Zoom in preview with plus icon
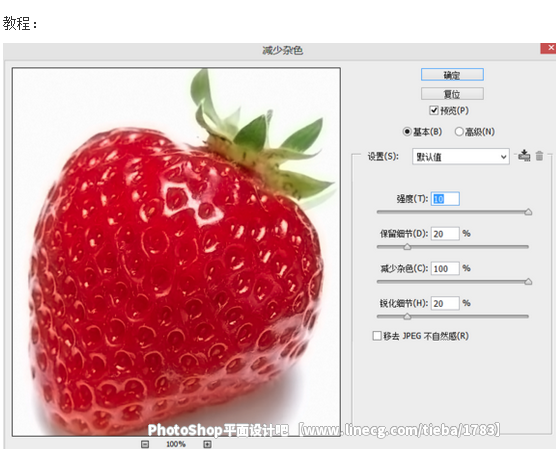The width and height of the screenshot is (556, 449). (207, 444)
